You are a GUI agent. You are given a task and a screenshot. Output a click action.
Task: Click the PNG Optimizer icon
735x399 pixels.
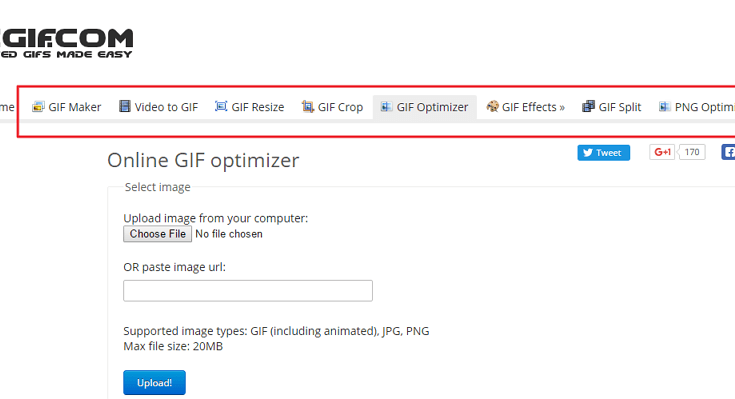(664, 107)
